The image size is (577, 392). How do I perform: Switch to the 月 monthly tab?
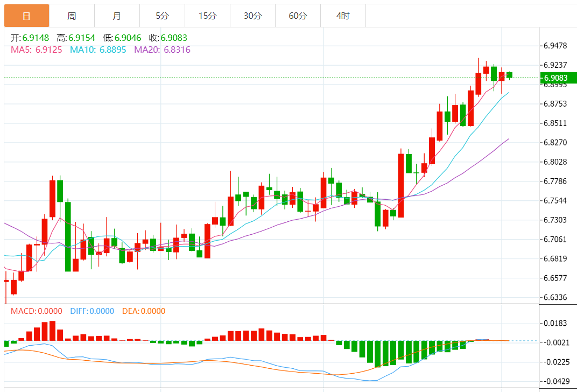tap(117, 16)
